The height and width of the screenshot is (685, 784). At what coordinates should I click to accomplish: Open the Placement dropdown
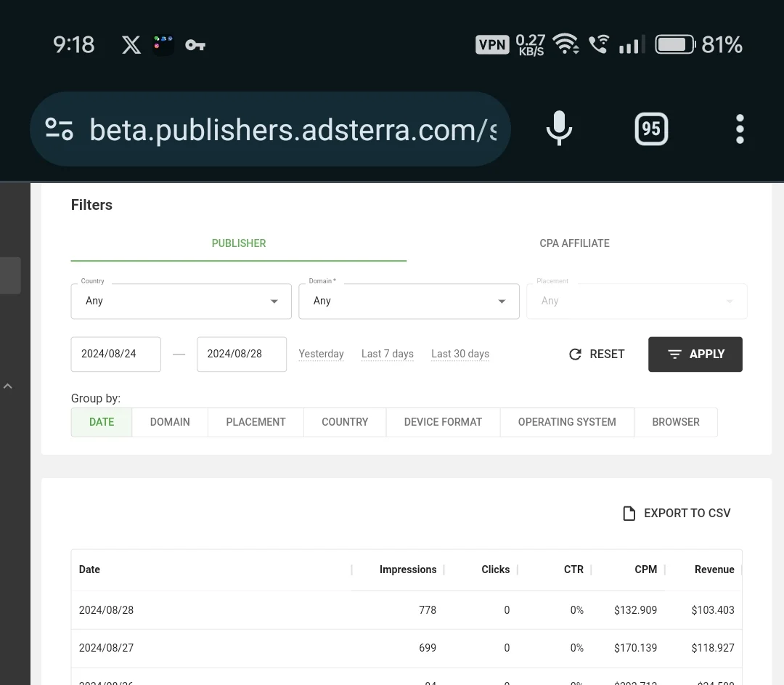637,301
